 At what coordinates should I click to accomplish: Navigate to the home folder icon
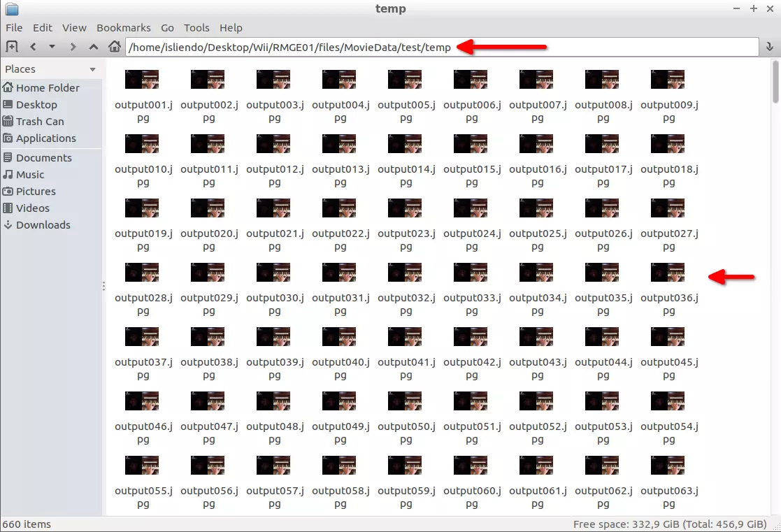[115, 47]
